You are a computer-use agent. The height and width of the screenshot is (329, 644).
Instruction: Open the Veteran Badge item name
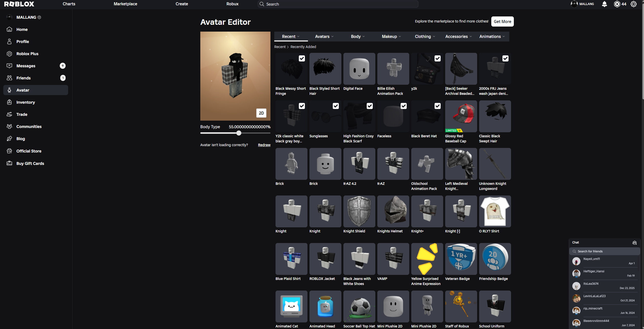457,279
